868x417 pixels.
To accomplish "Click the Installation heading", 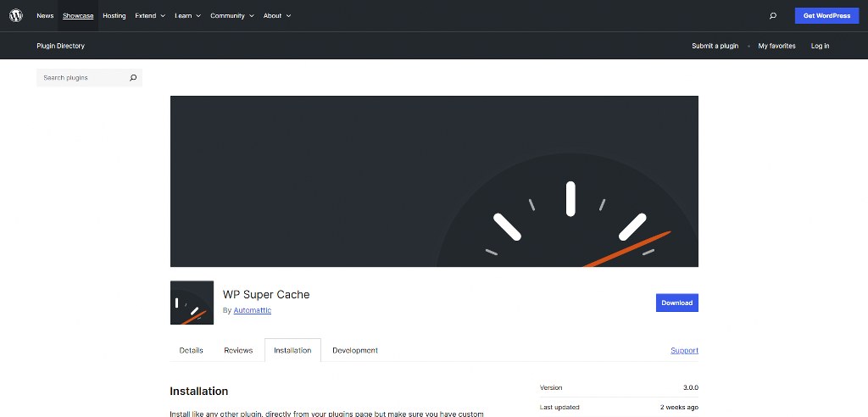I will (198, 391).
